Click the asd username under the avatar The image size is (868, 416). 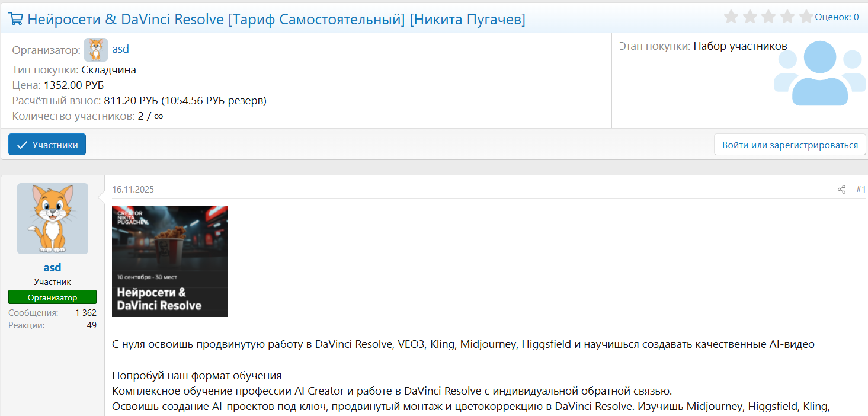tap(52, 268)
